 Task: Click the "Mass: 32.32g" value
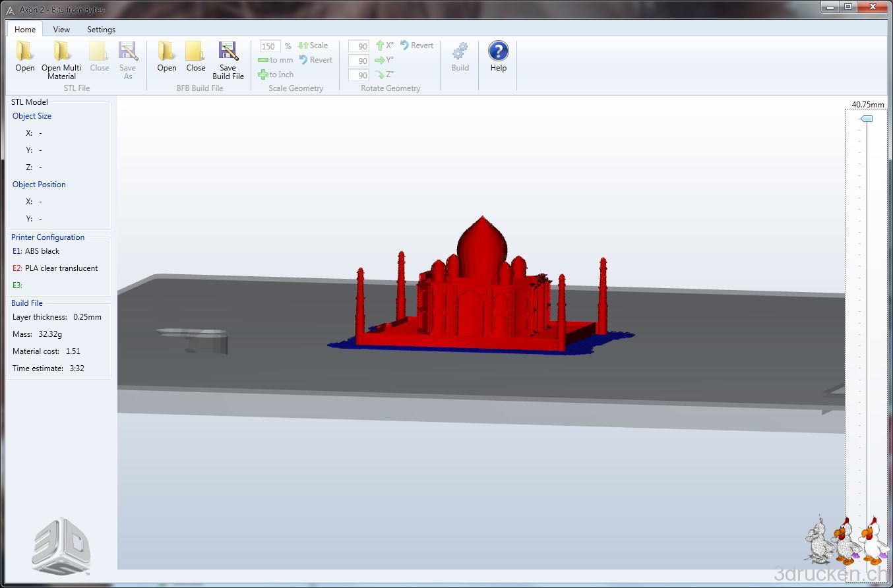(39, 334)
